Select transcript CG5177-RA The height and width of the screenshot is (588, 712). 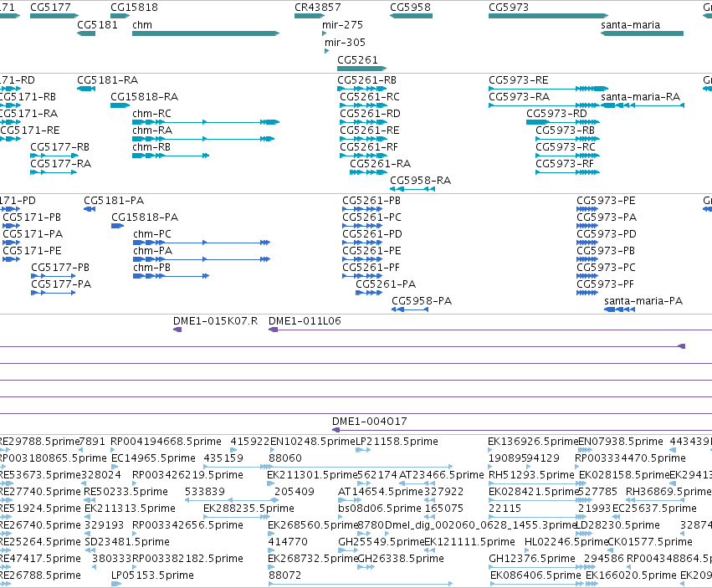53,172
